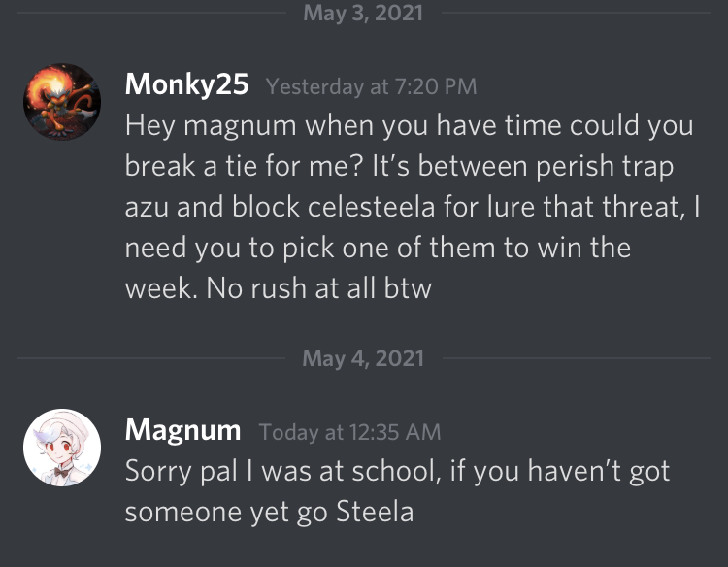Click the May 4, 2021 date divider
Image resolution: width=728 pixels, height=567 pixels.
tap(363, 358)
